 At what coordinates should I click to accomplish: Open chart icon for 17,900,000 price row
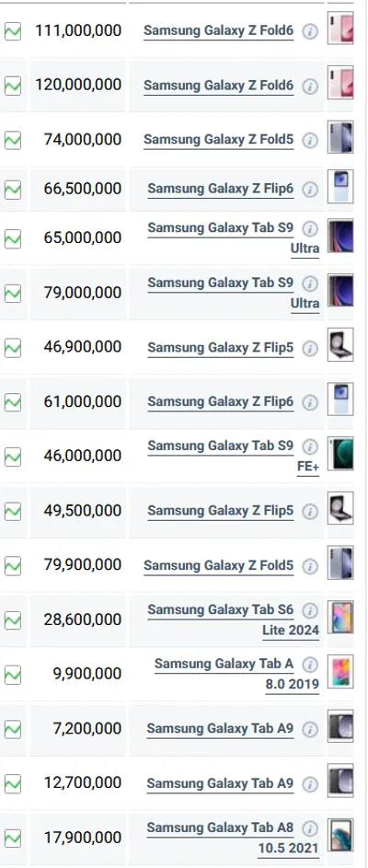(13, 839)
